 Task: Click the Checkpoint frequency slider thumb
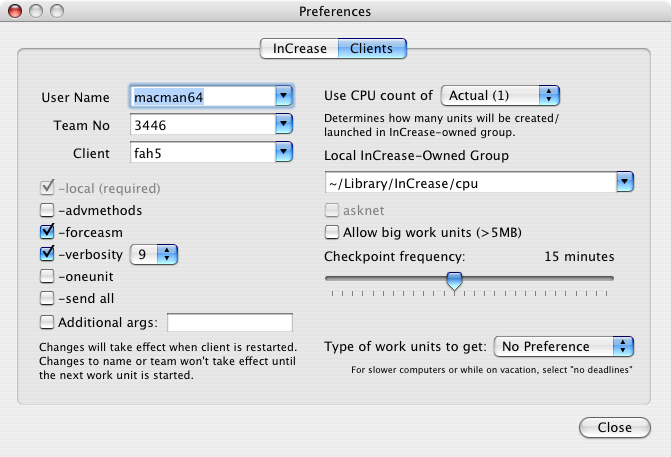tap(454, 281)
